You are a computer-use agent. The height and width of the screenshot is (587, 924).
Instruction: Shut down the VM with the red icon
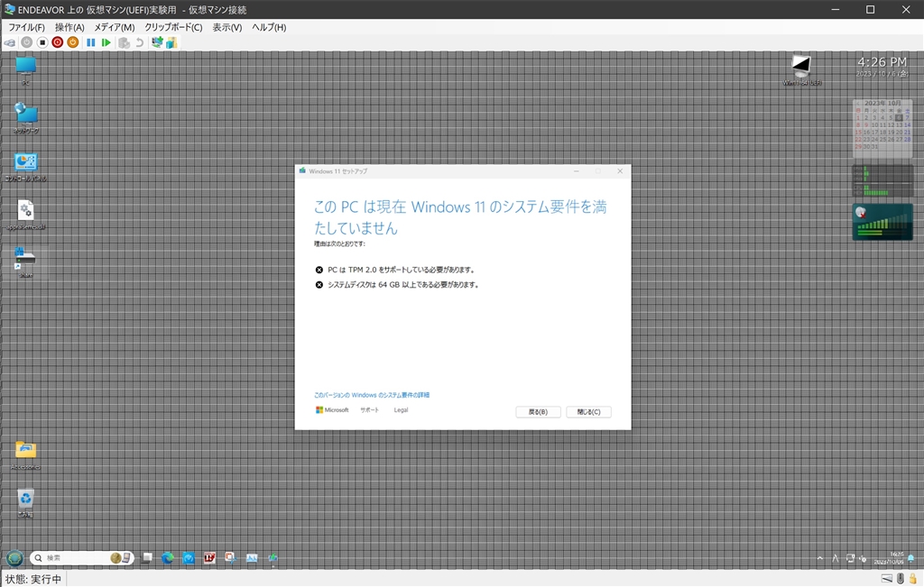coord(57,42)
